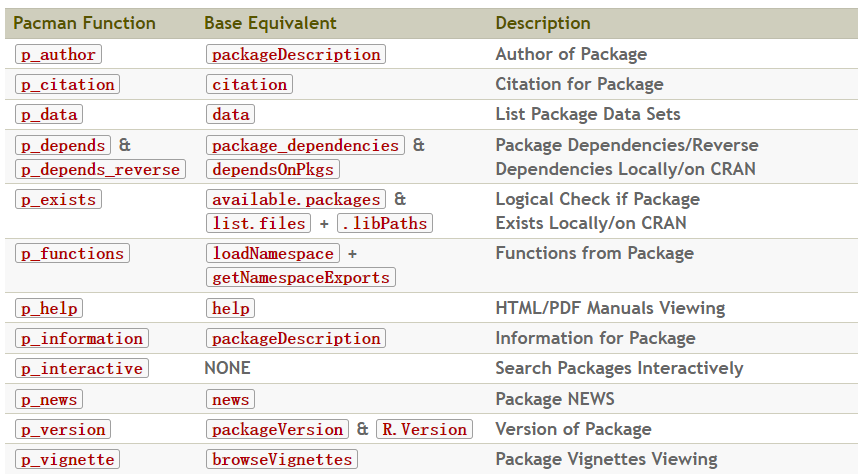The height and width of the screenshot is (474, 861).
Task: Select the p_interactive function name
Action: coord(81,369)
